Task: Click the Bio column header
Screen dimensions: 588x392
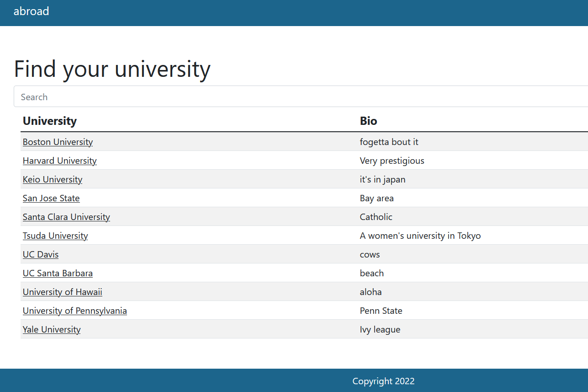Action: (x=368, y=121)
